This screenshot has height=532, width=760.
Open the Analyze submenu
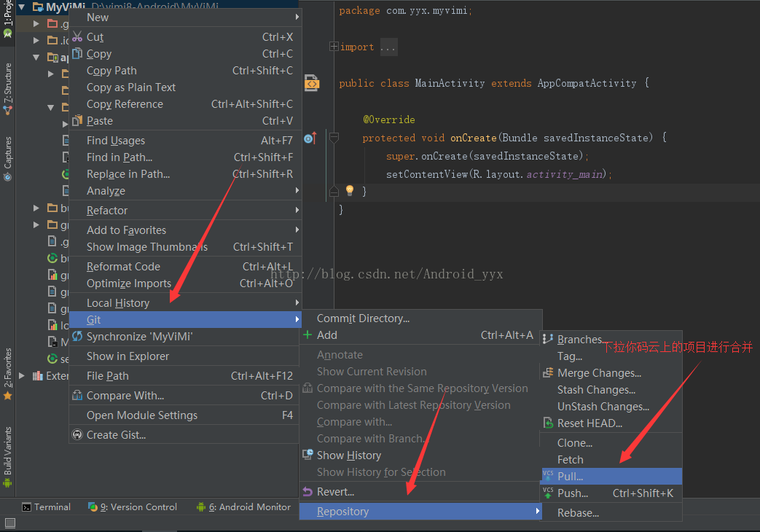(185, 191)
